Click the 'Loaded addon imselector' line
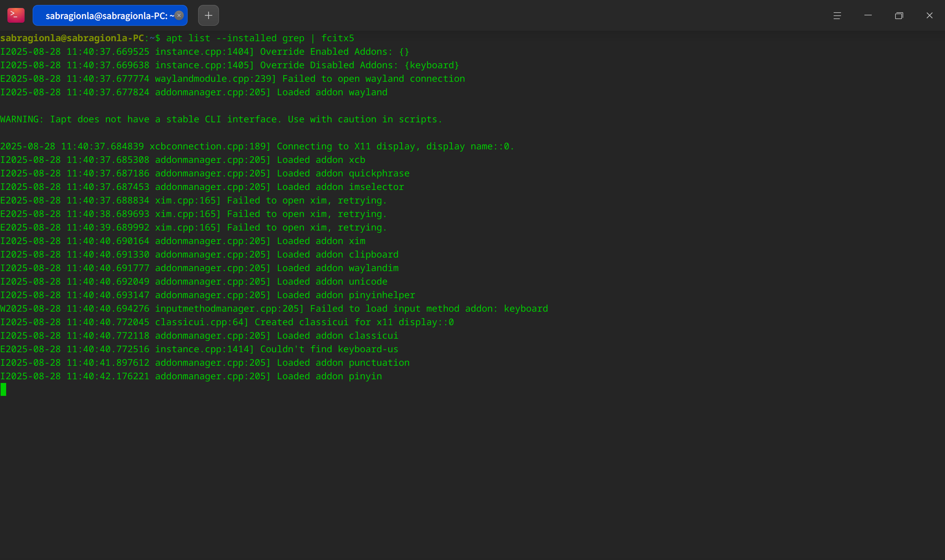945x560 pixels. click(202, 187)
